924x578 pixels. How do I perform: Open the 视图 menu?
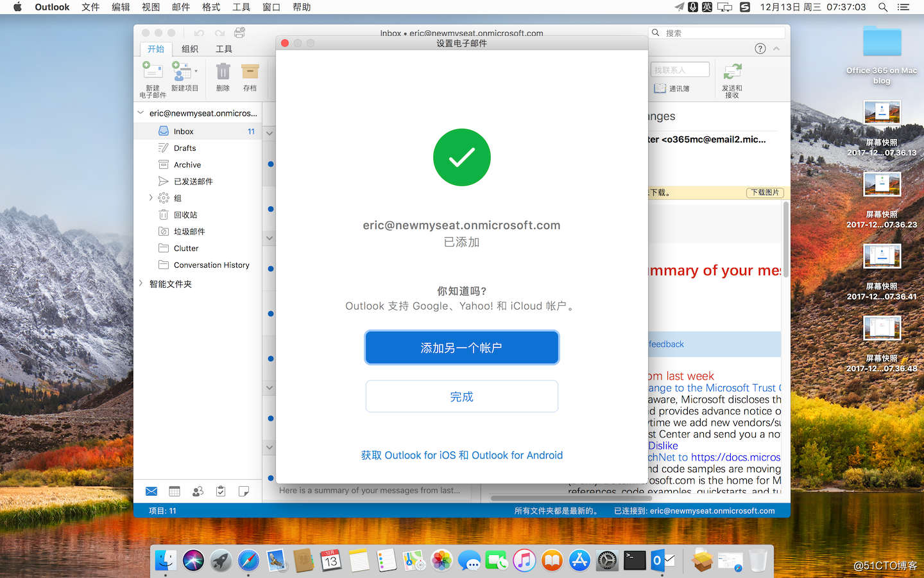point(151,7)
